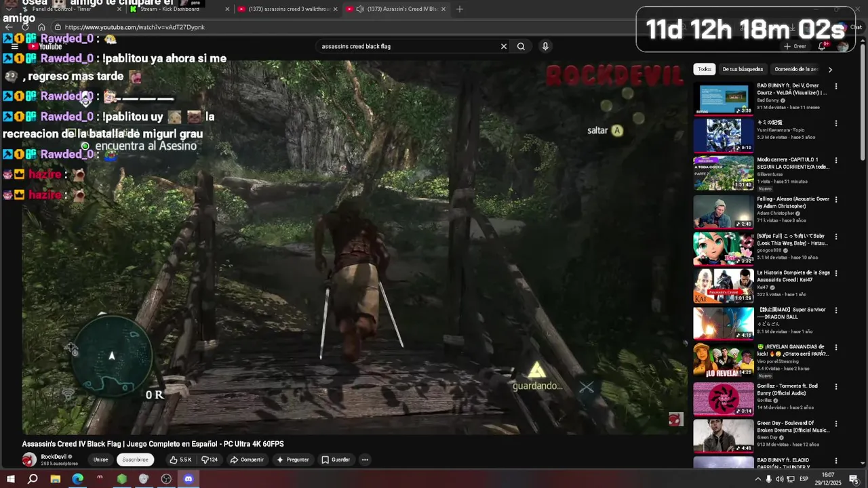
Task: Open video title Assassin's Creed IV Black Flag
Action: pos(153,444)
